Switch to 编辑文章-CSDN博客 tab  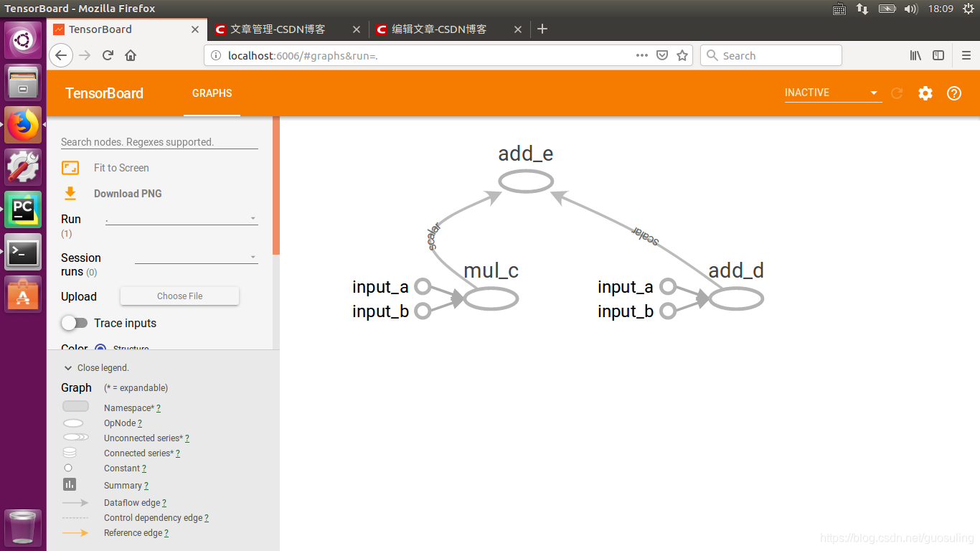click(451, 29)
